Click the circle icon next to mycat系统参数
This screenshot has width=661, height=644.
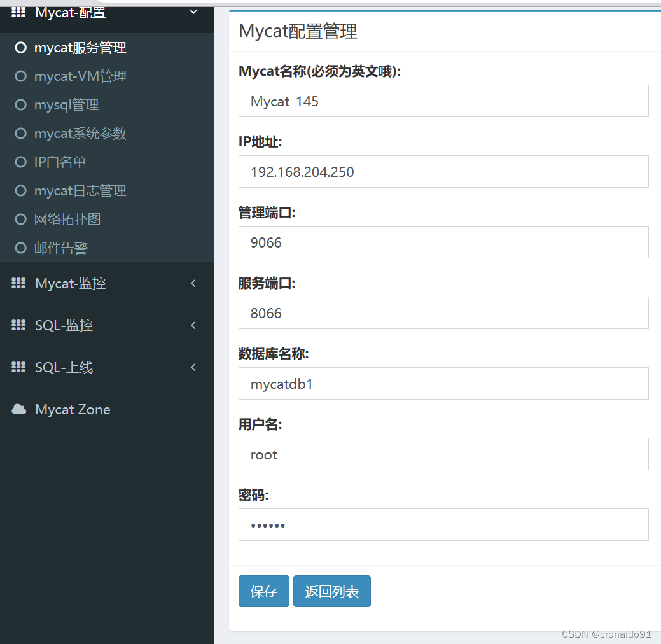tap(20, 133)
